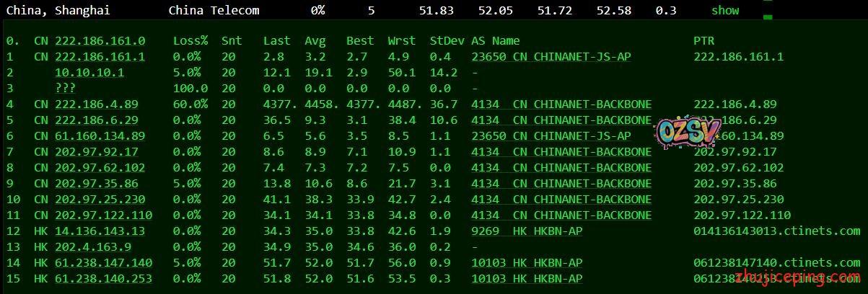Open the 9269 HK HKBN-AP AS link
868x294 pixels.
(x=526, y=231)
